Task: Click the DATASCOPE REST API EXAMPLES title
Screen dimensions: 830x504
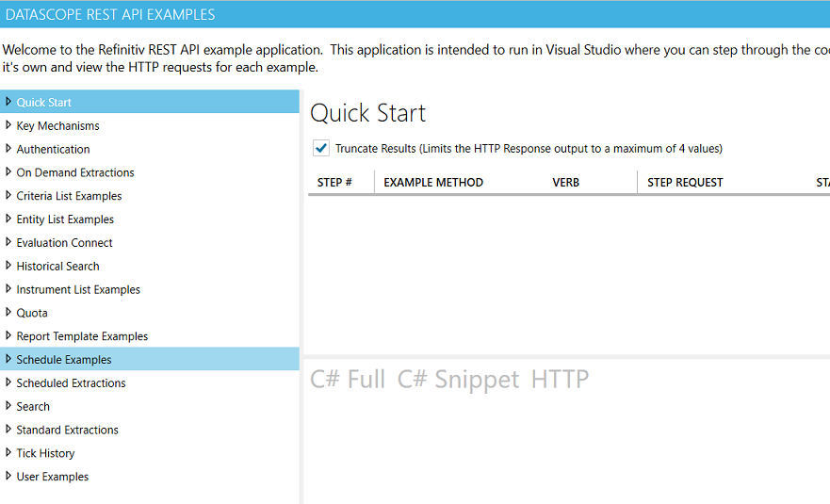Action: coord(110,14)
